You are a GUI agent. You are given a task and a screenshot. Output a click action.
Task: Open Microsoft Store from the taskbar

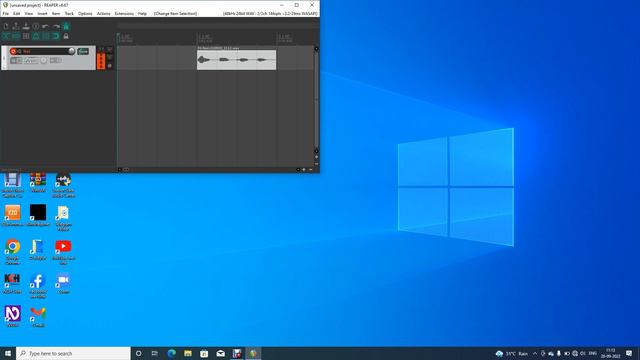click(204, 353)
